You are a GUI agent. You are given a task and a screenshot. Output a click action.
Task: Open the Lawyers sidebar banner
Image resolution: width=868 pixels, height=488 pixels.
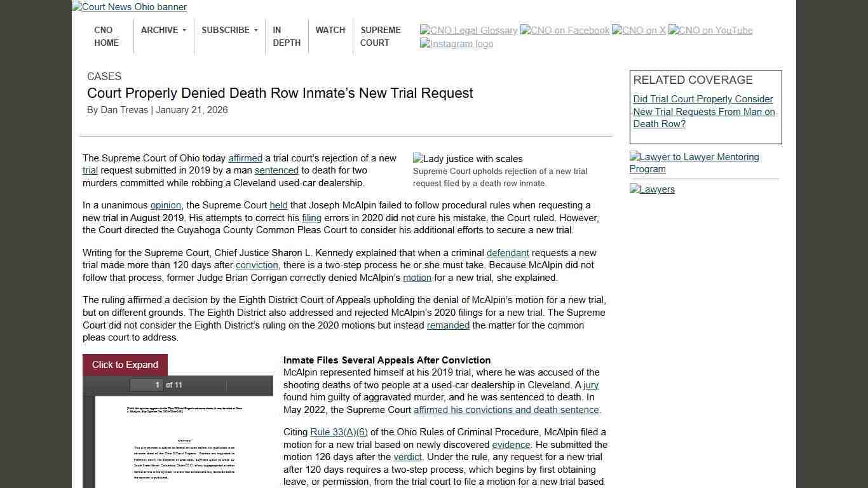(x=652, y=189)
